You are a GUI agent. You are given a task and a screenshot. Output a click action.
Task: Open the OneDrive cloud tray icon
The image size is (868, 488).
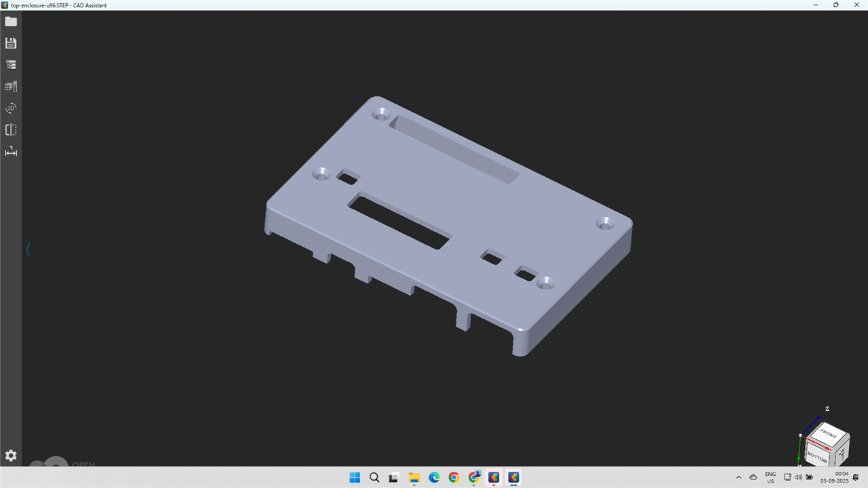pos(753,477)
